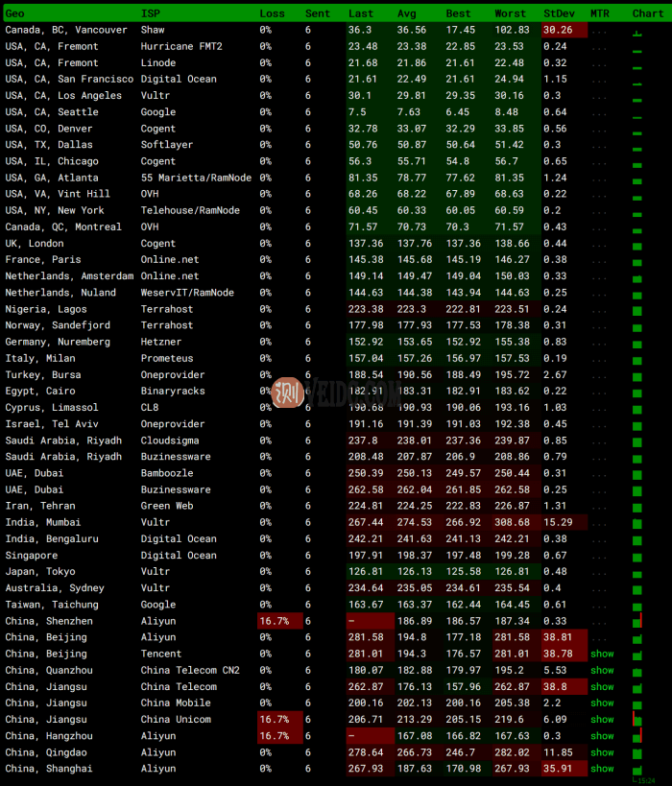
Task: Select the USA, VA, Vint Hill row
Action: 336,194
